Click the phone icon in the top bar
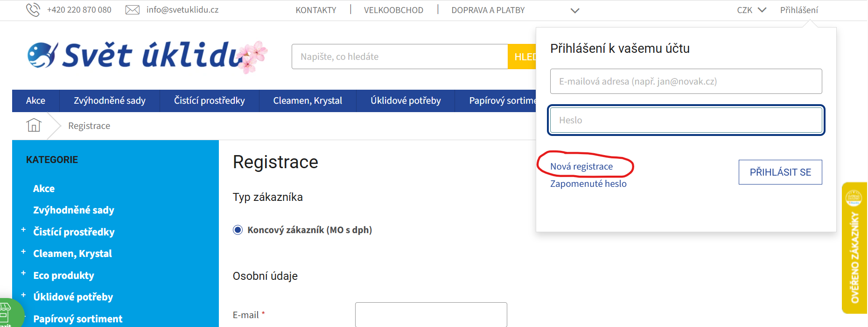Screen dimensions: 868x327 tap(33, 10)
